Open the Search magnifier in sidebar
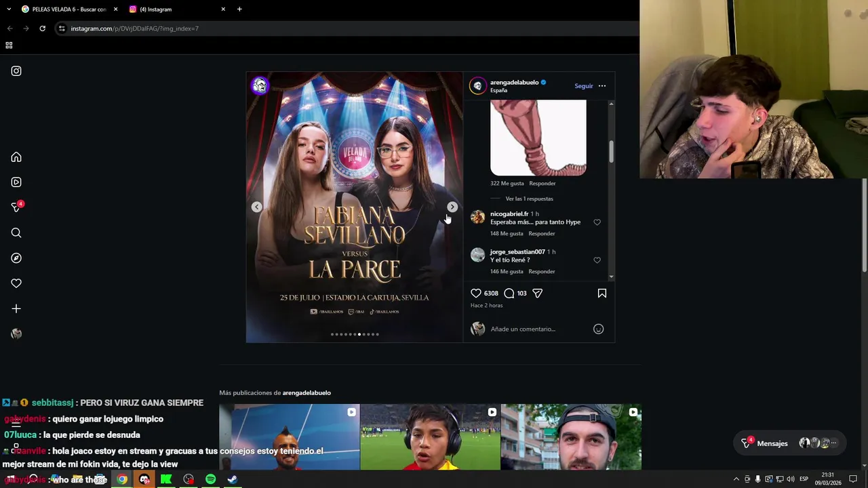Screen dimensions: 868x488 pyautogui.click(x=16, y=233)
